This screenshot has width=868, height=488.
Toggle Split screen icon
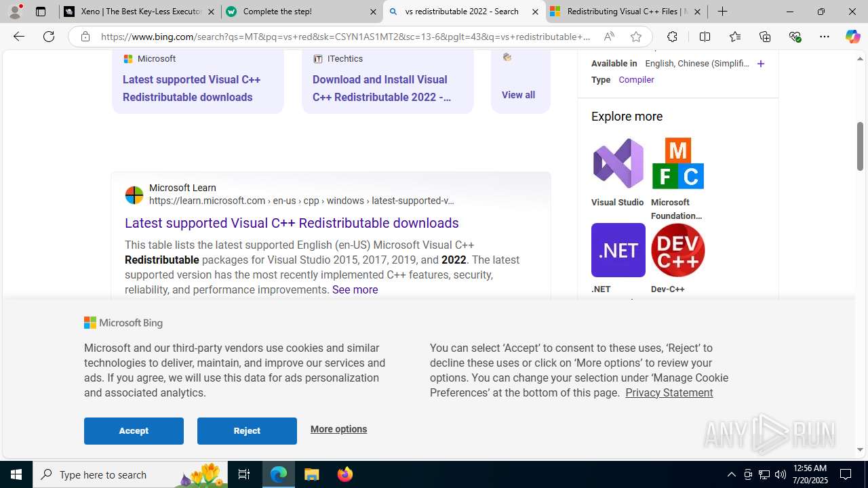pos(705,37)
